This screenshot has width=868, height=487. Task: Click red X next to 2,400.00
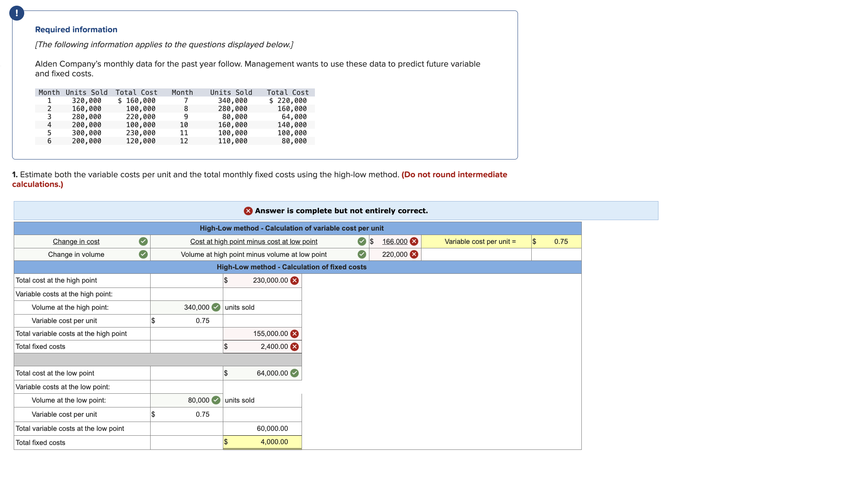coord(295,347)
